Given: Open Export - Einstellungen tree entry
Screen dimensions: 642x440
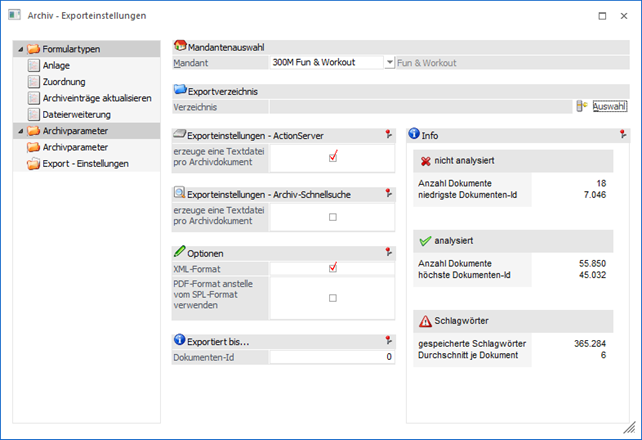Looking at the screenshot, I should point(85,163).
